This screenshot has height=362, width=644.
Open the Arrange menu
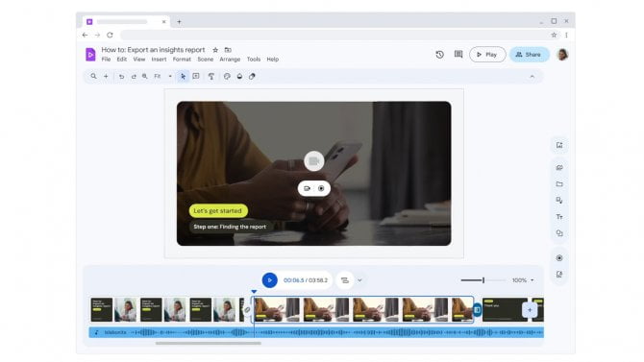coord(230,60)
